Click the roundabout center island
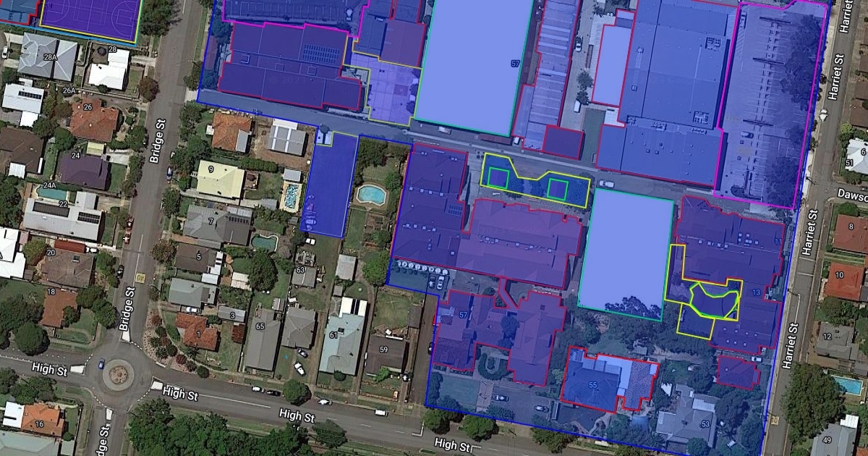 pyautogui.click(x=118, y=375)
